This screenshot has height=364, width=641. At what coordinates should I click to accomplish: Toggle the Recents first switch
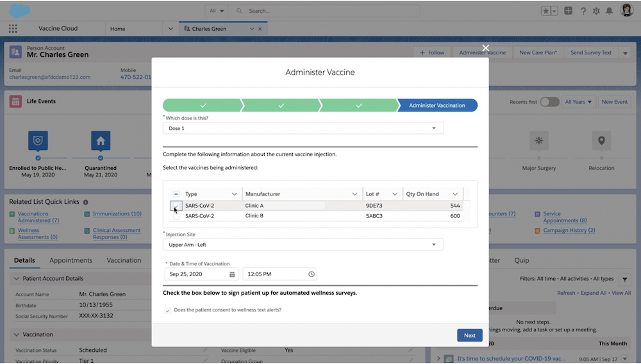[549, 102]
